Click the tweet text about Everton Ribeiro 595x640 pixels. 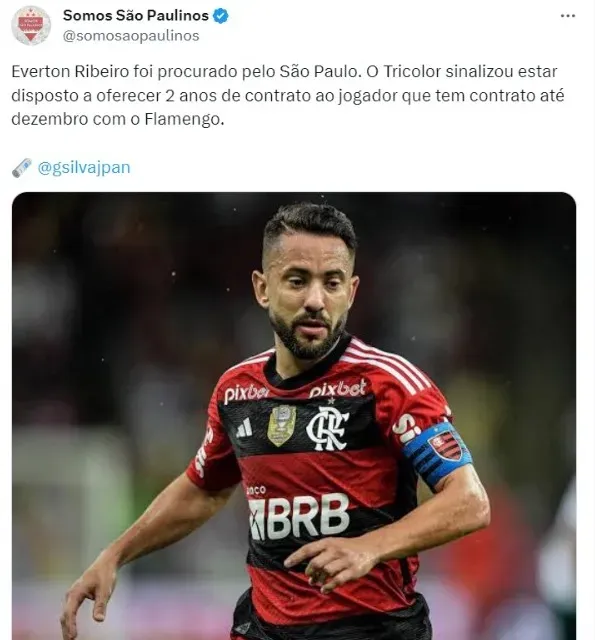288,95
